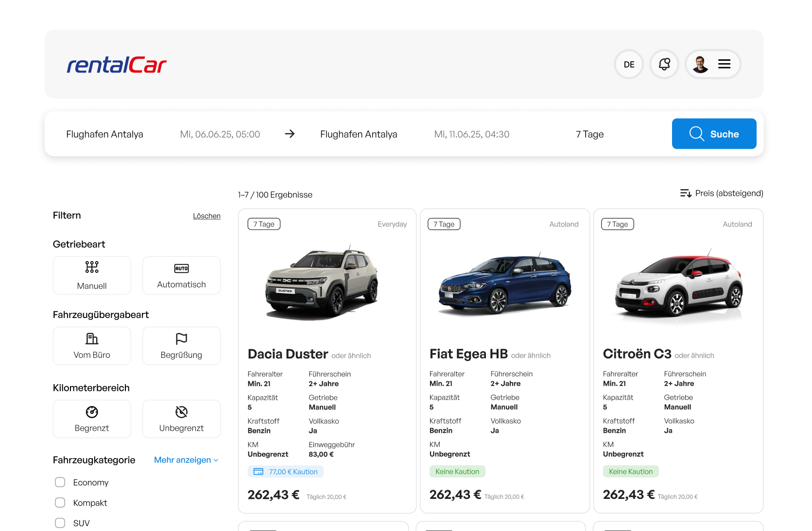Image resolution: width=812 pixels, height=531 pixels.
Task: Toggle the Manuell transmission filter
Action: [92, 275]
